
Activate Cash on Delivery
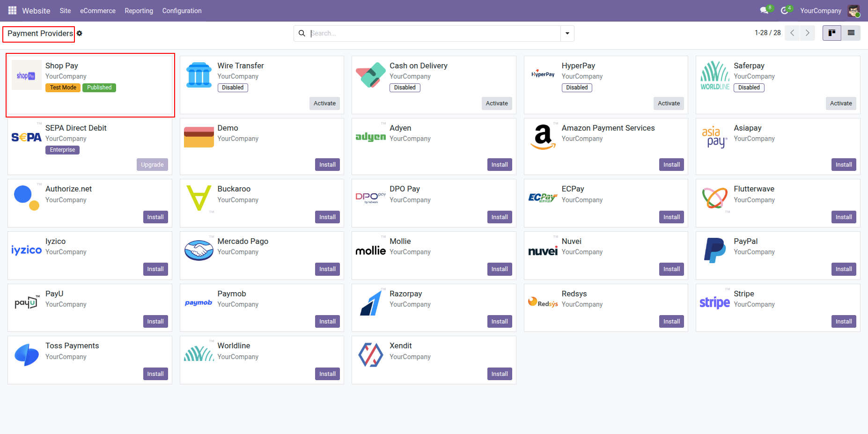(497, 103)
